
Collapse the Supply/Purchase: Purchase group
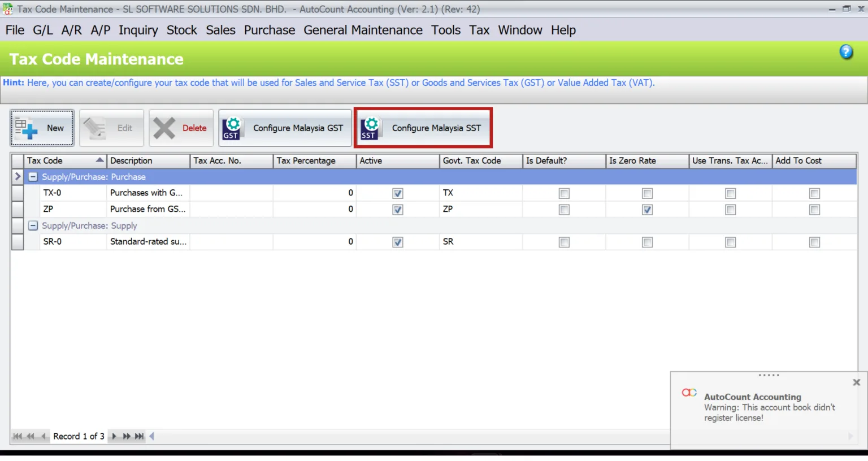[x=33, y=176]
